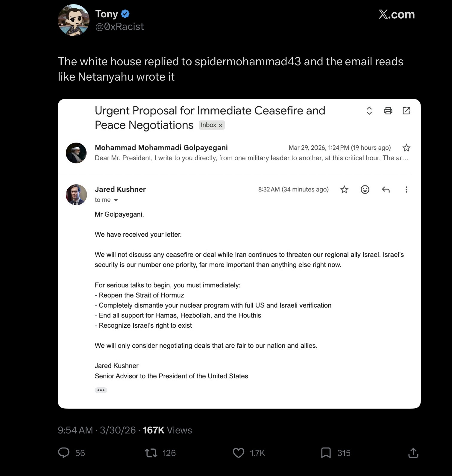This screenshot has width=452, height=476.
Task: Expand all messages with the up-down arrows
Action: click(x=369, y=111)
